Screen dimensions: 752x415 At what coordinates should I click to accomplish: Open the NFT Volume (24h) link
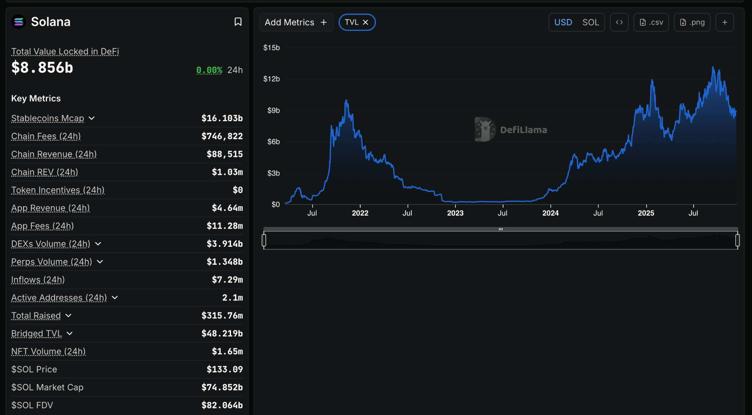click(48, 352)
